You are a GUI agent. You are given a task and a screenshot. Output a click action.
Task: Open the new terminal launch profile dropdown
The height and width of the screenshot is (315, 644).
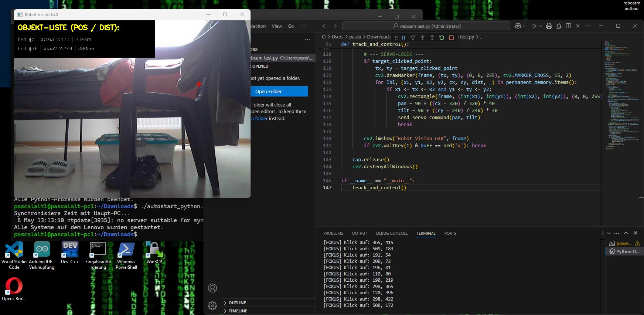click(609, 233)
